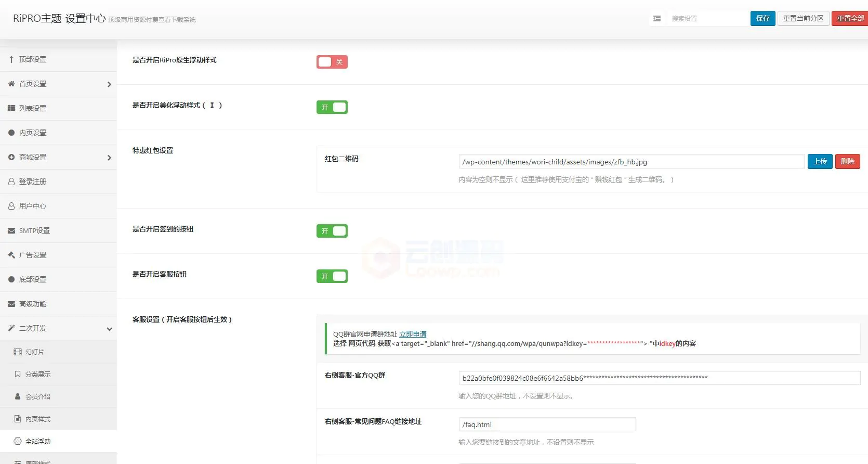Expand the 商城设置 submenu chevron
The height and width of the screenshot is (464, 868).
click(109, 158)
